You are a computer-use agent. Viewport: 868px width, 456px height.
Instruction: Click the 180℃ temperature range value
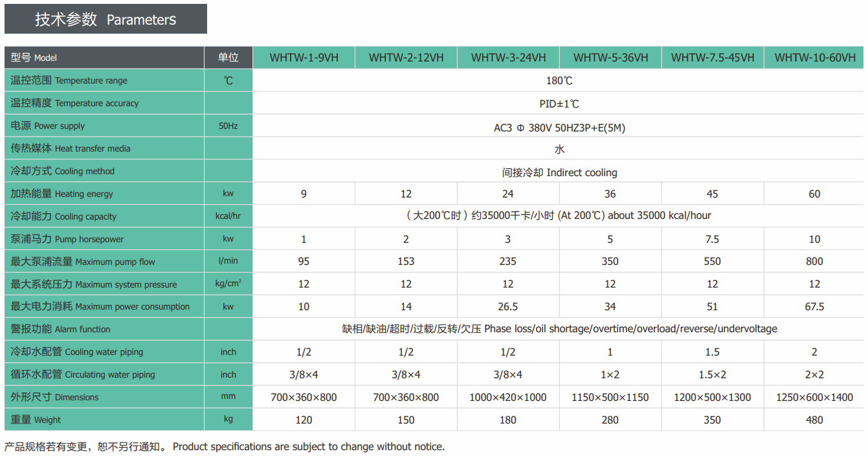(559, 81)
